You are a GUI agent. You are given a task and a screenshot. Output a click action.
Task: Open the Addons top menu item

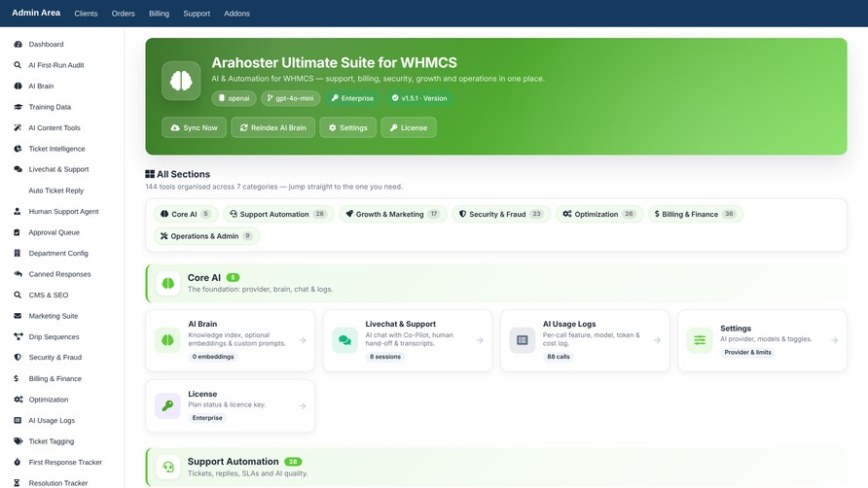pyautogui.click(x=236, y=14)
